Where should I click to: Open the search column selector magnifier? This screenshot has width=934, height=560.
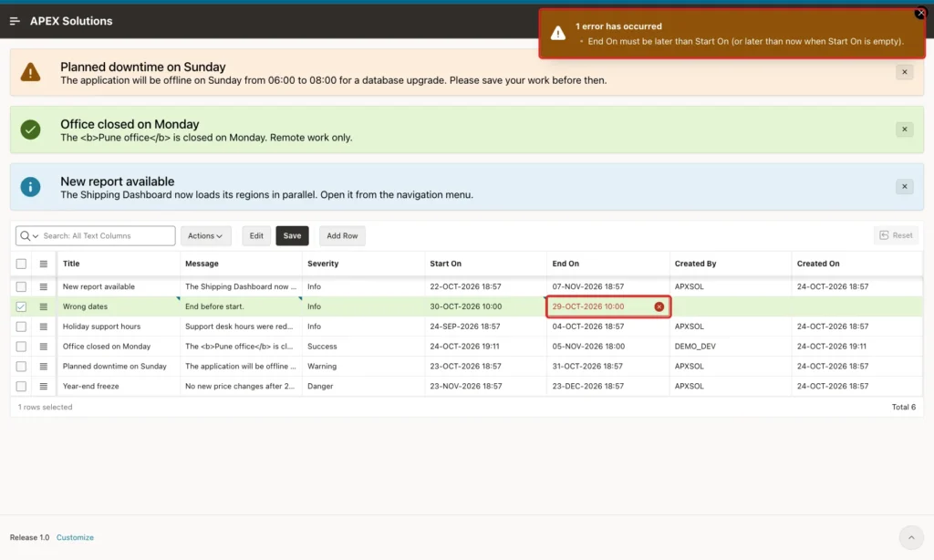coord(28,236)
